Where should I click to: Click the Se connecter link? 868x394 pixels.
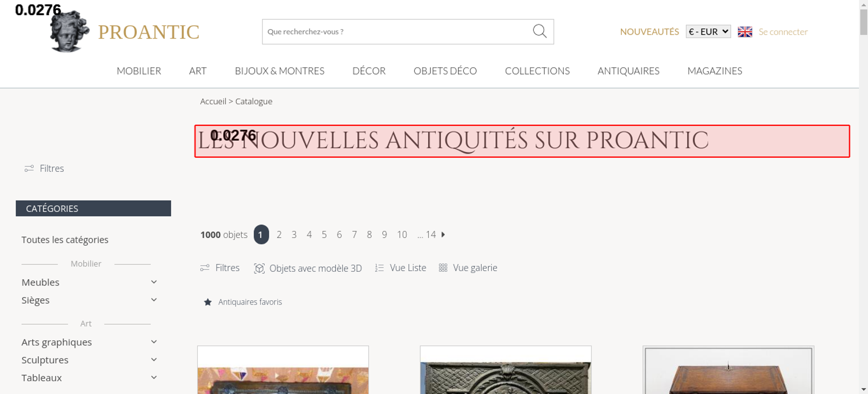tap(783, 32)
